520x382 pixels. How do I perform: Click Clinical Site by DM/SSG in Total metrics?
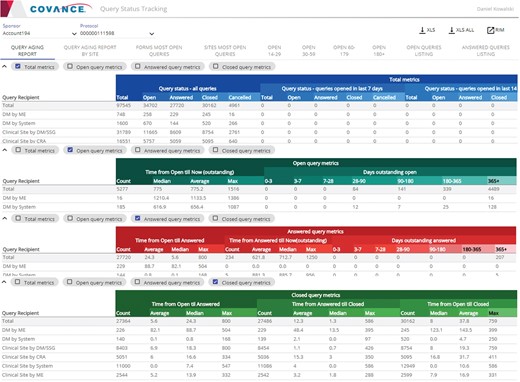coord(29,132)
